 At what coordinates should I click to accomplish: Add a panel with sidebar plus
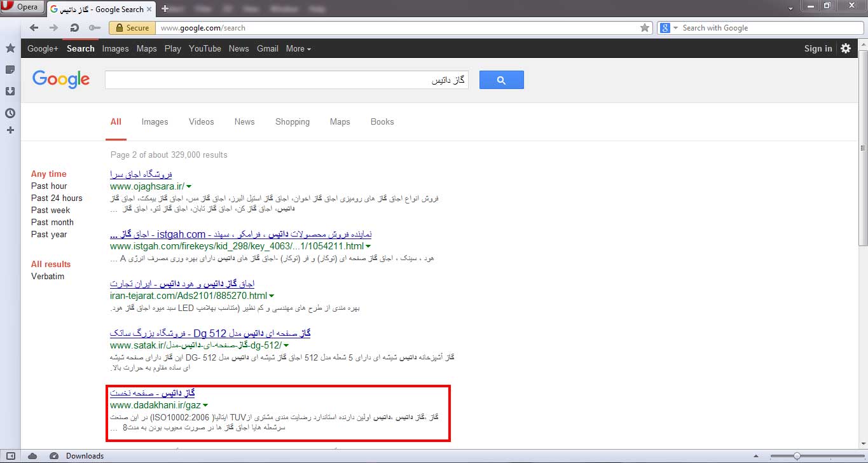coord(10,130)
